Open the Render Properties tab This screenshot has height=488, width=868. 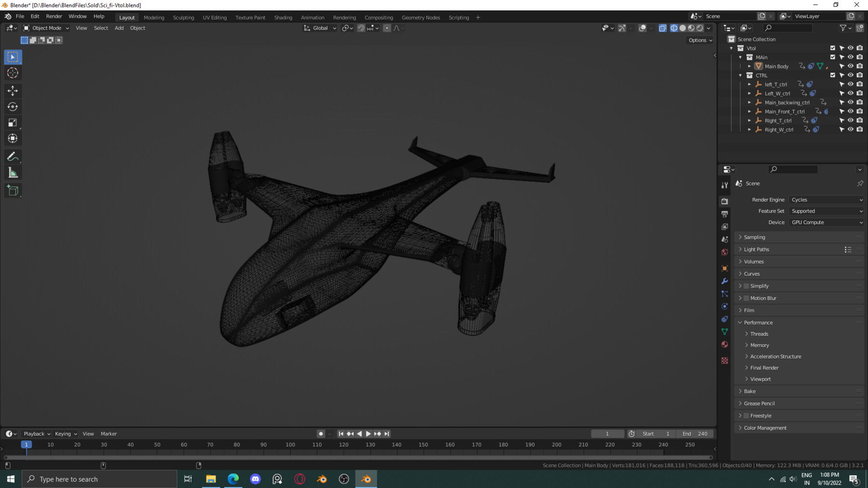pos(724,201)
